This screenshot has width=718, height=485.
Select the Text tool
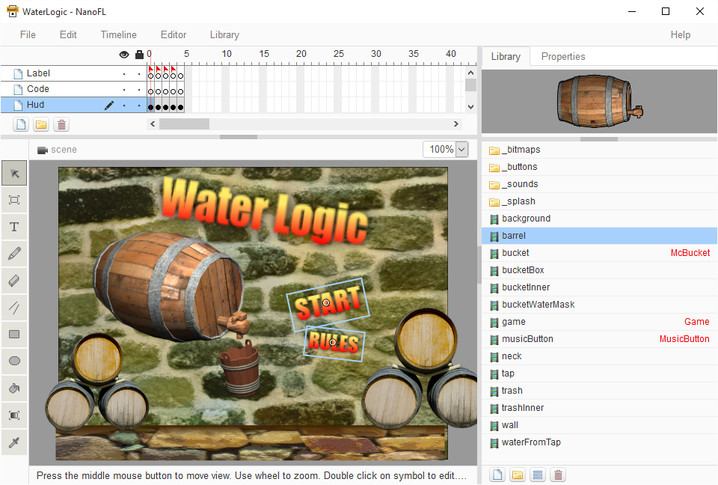click(x=14, y=227)
